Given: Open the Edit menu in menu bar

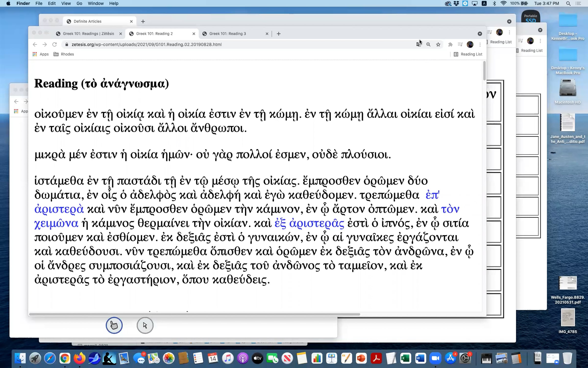Looking at the screenshot, I should [52, 3].
